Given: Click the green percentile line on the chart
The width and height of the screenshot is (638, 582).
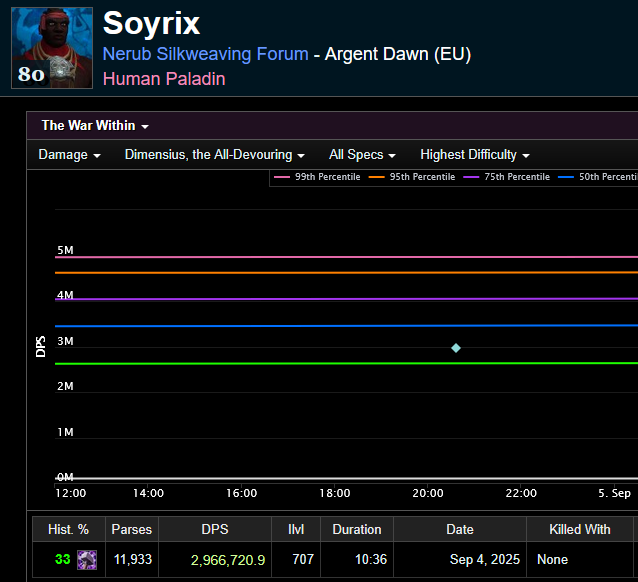Looking at the screenshot, I should (x=250, y=363).
